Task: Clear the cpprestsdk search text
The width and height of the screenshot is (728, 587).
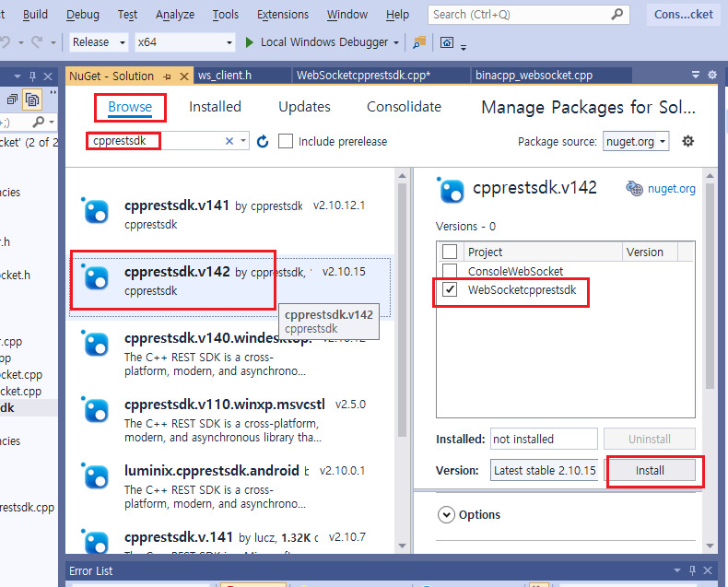Action: point(229,141)
